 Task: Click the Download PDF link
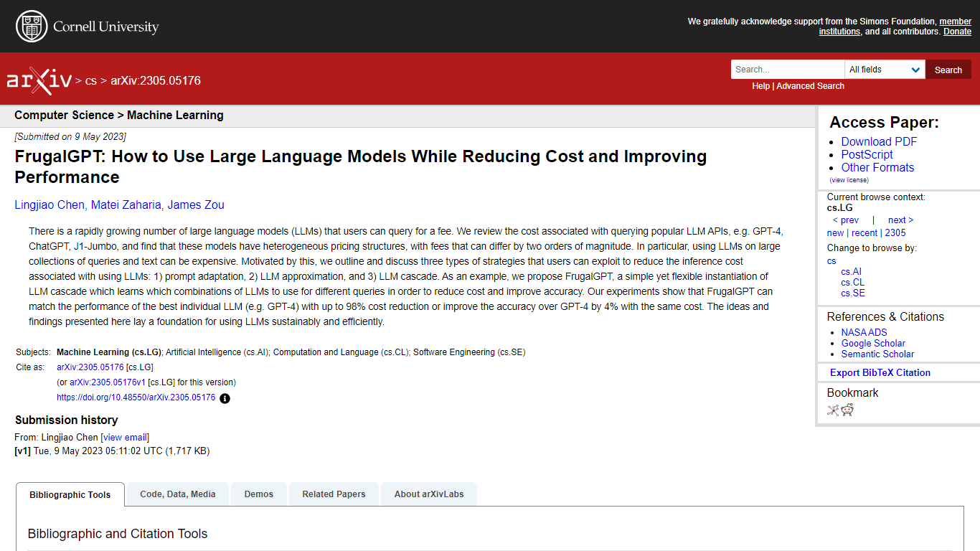[x=879, y=142]
